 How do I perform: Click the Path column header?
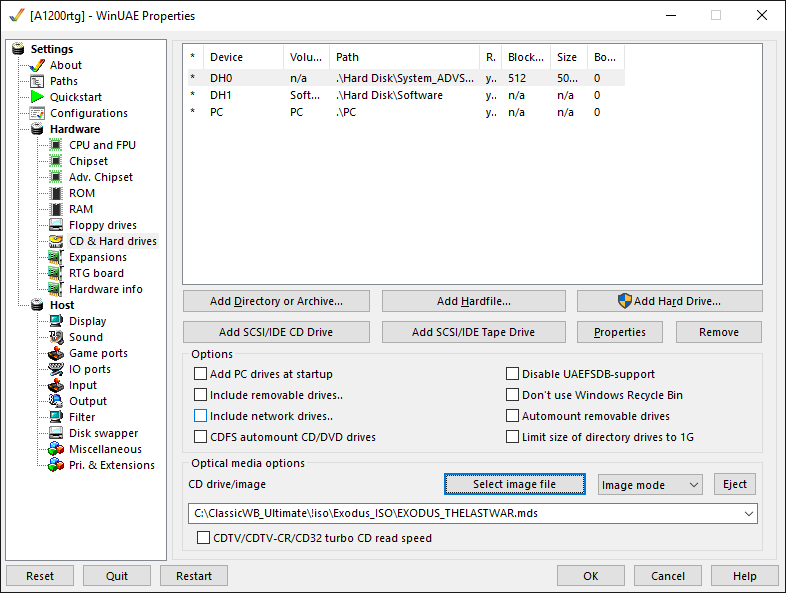click(404, 57)
